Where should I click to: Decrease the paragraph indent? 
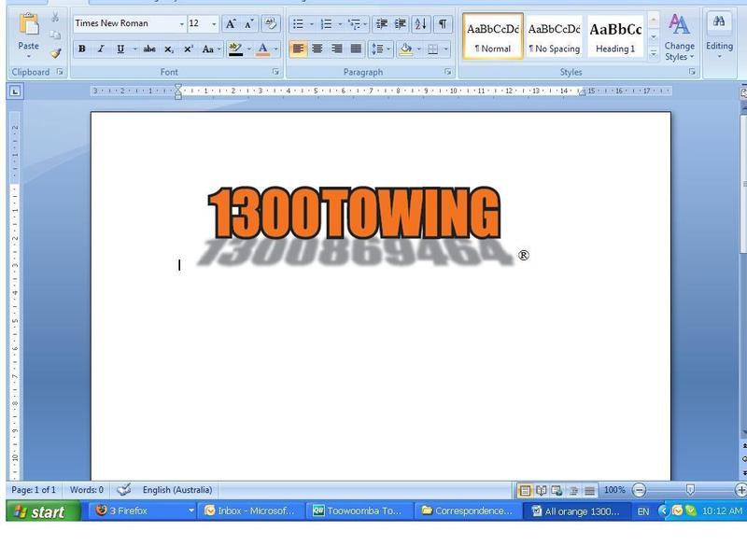click(x=382, y=24)
